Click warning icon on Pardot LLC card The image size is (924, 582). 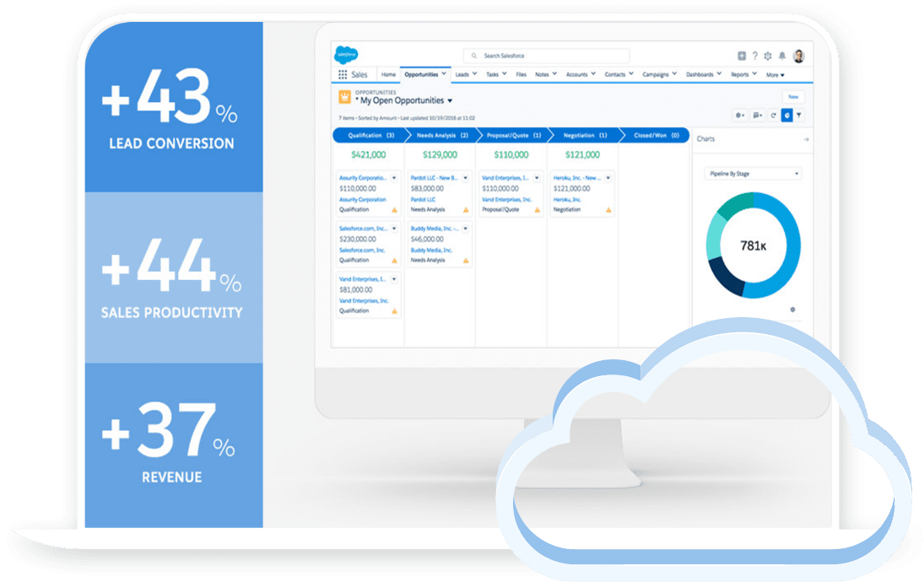click(x=466, y=210)
